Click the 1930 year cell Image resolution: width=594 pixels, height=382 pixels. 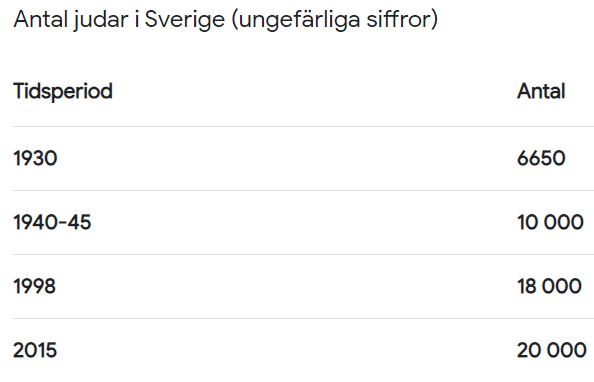tap(35, 158)
